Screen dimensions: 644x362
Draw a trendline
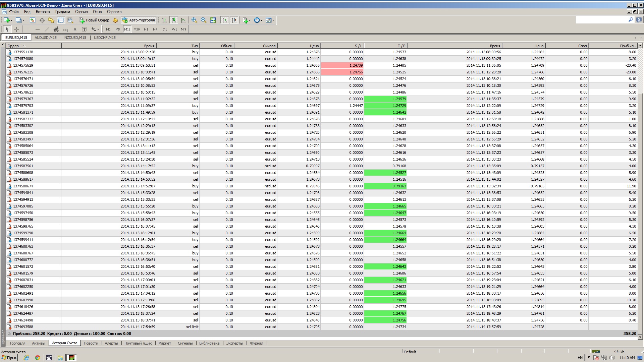tap(47, 29)
